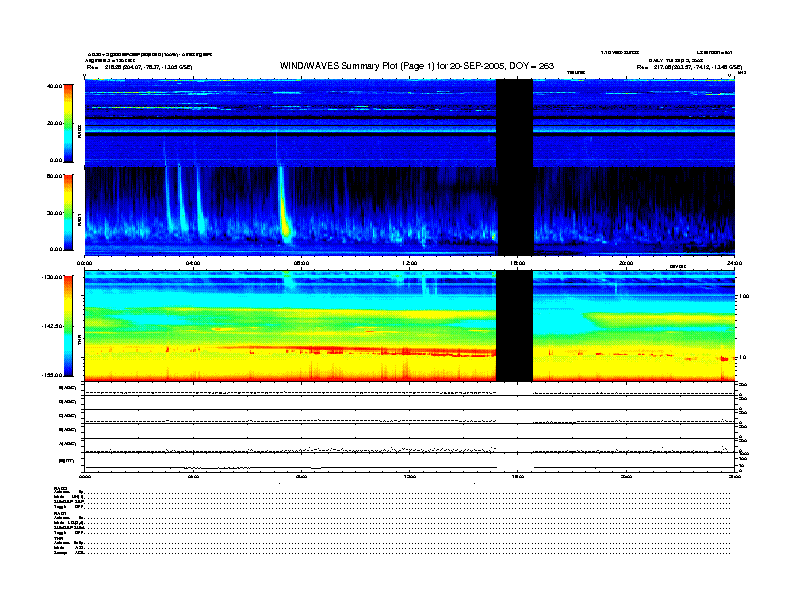Viewport: 792px width, 612px height.
Task: Click the 20:00 tick below the RAD1 panel
Action: coord(626,263)
